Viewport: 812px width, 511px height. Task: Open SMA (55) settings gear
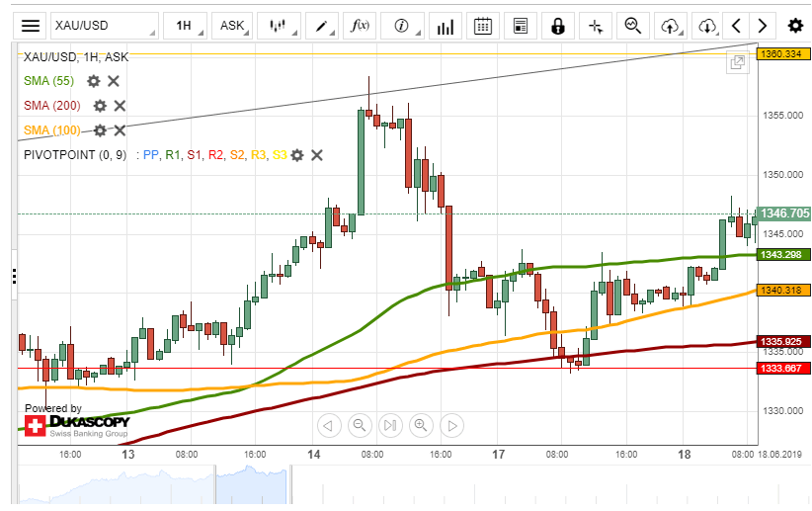click(94, 81)
